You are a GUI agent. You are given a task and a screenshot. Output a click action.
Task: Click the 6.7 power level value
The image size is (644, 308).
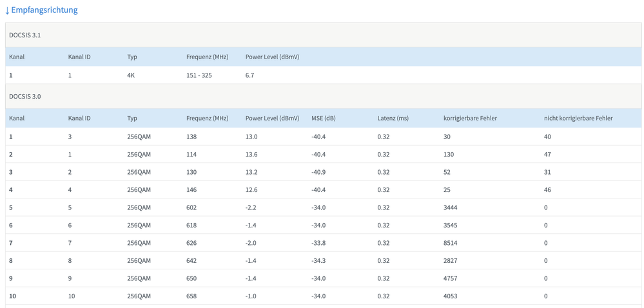click(x=251, y=75)
